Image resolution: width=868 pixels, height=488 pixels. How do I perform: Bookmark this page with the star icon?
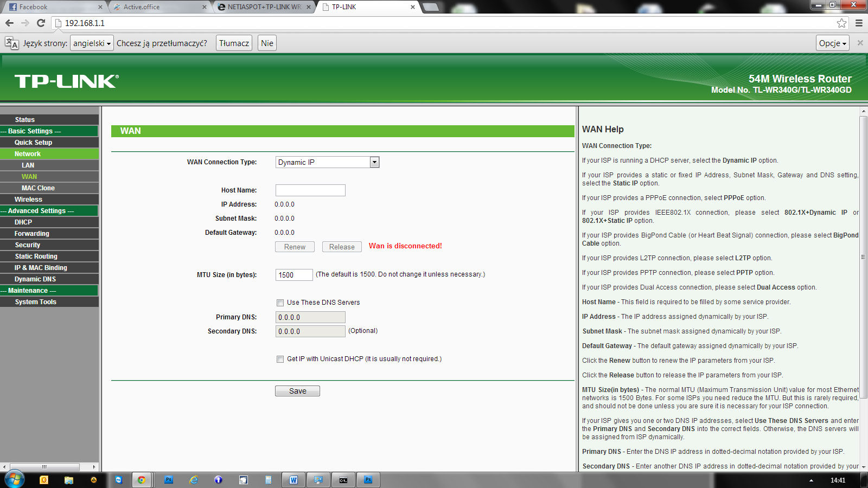[841, 23]
